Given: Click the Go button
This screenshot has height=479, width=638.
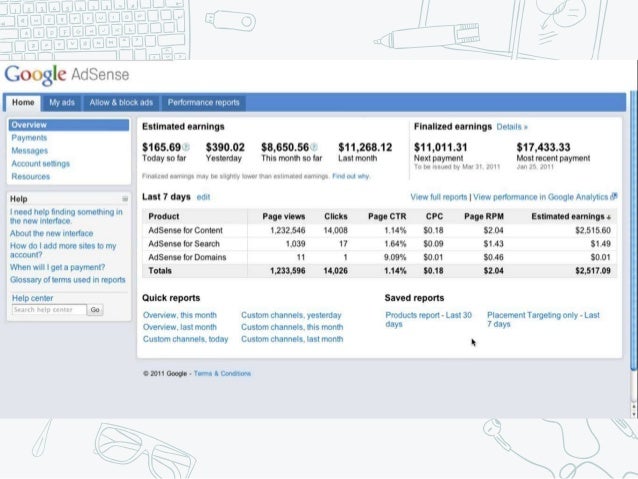Looking at the screenshot, I should click(x=95, y=310).
